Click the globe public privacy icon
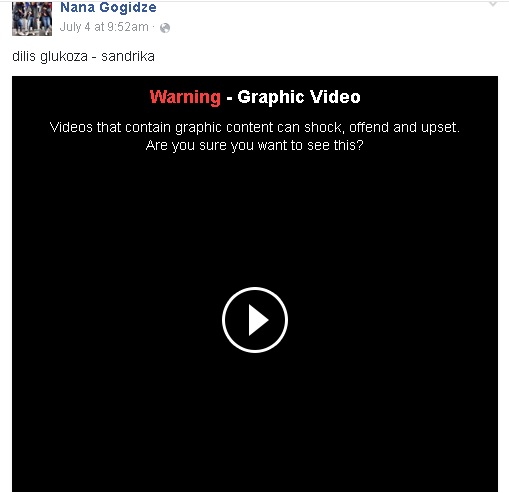Viewport: 509px width, 492px height. pyautogui.click(x=165, y=28)
